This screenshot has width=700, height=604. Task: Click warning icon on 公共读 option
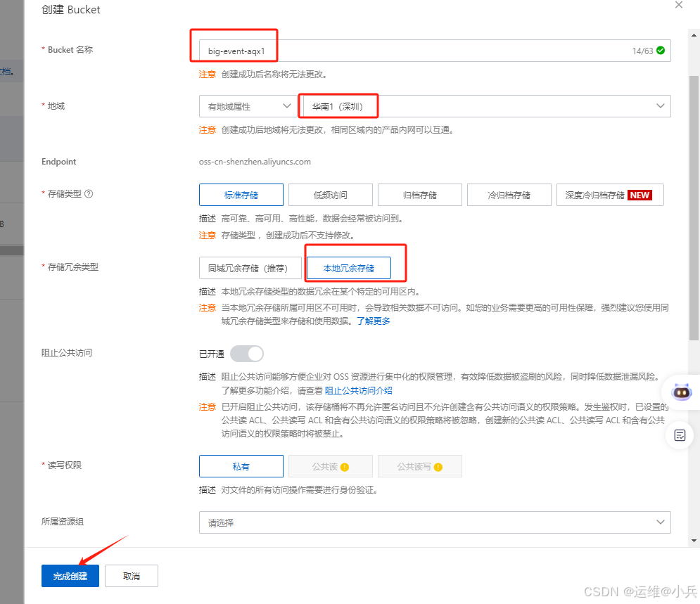coord(345,467)
